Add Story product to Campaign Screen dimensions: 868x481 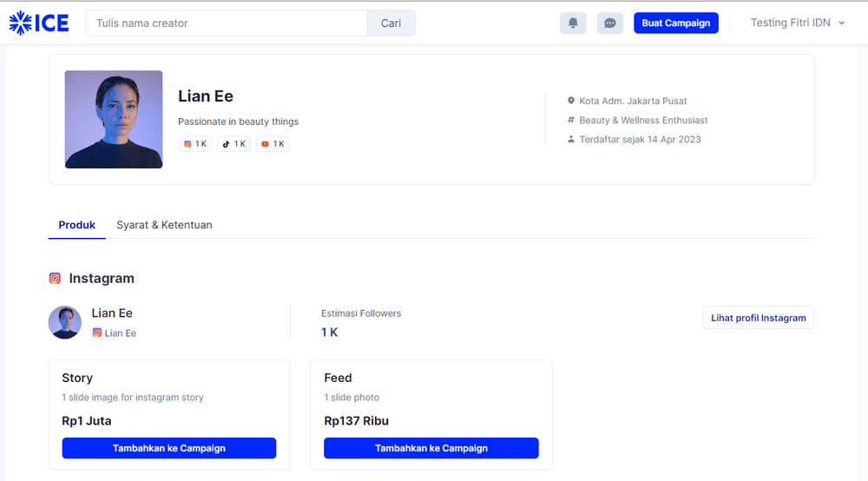pos(169,448)
